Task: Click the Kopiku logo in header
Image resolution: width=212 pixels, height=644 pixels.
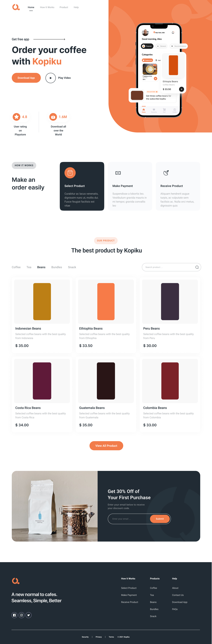Action: click(x=16, y=7)
